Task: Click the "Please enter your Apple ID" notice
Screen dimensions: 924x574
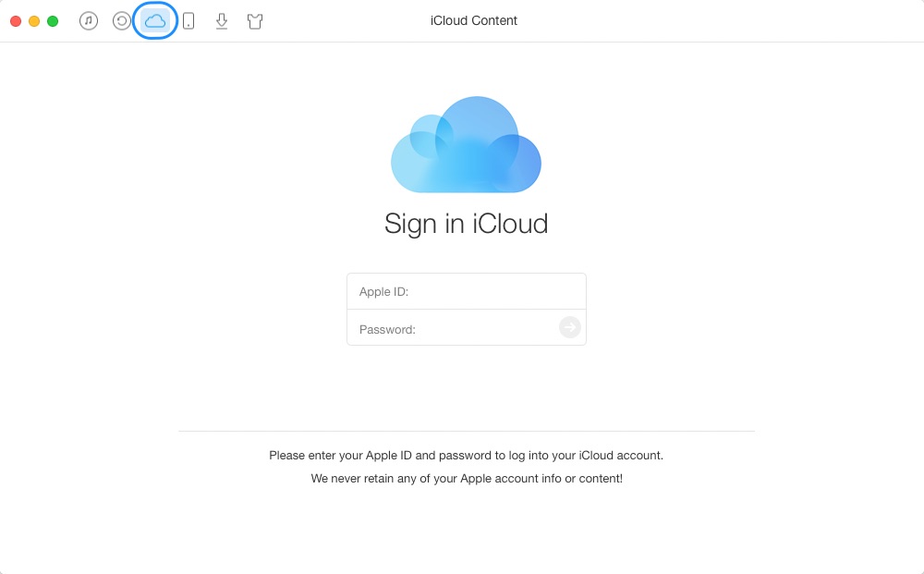Action: click(x=466, y=456)
